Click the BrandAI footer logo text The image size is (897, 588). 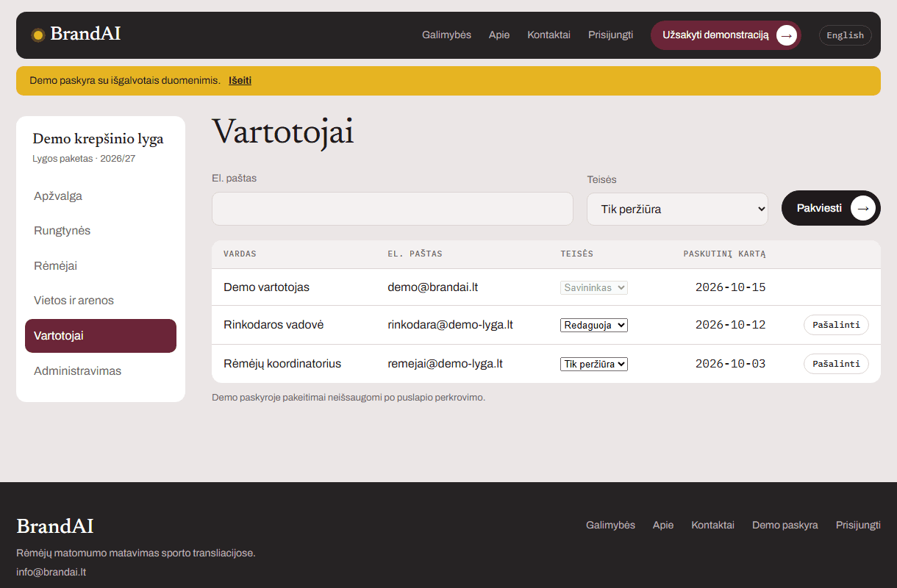pyautogui.click(x=55, y=526)
